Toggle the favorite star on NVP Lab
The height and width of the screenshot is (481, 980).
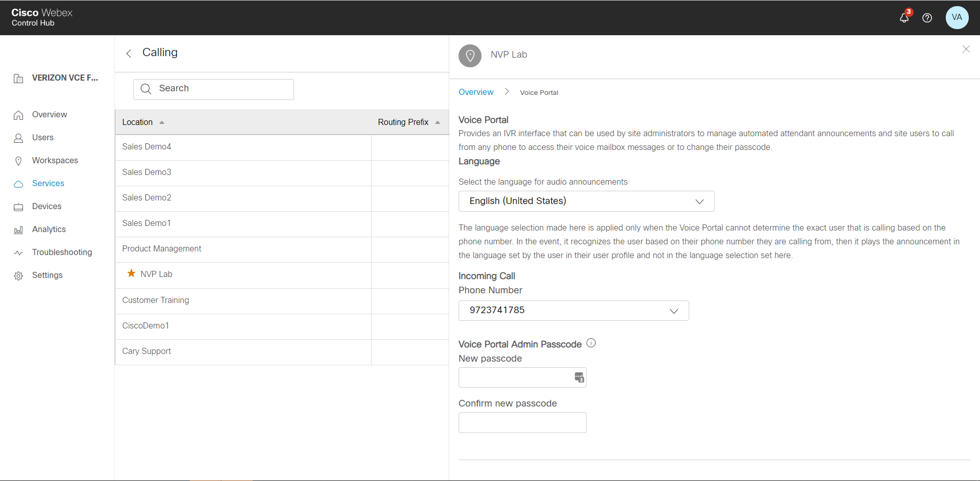130,274
